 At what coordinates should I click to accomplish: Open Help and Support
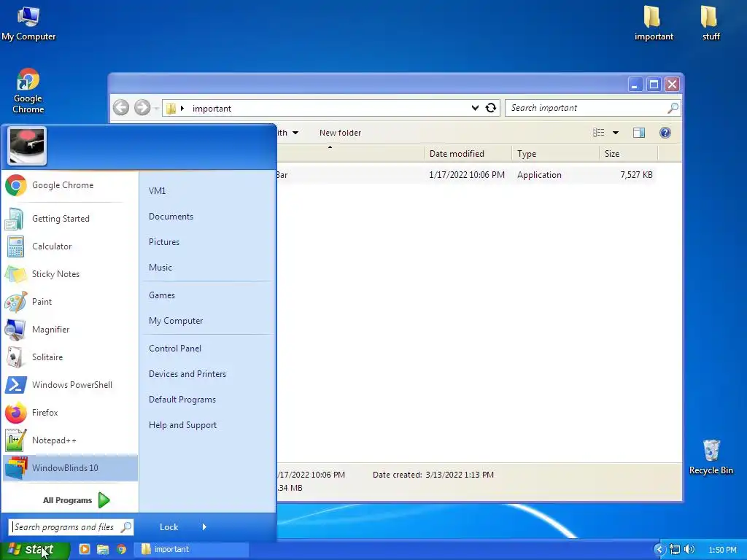pyautogui.click(x=182, y=425)
